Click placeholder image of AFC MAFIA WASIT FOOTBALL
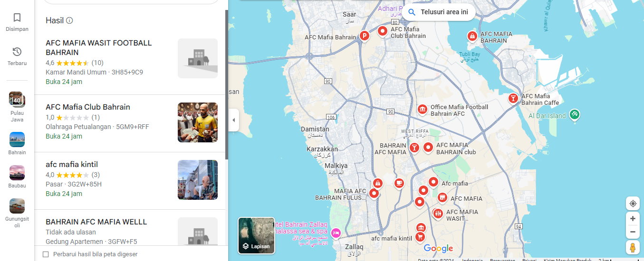The image size is (644, 261). (198, 58)
